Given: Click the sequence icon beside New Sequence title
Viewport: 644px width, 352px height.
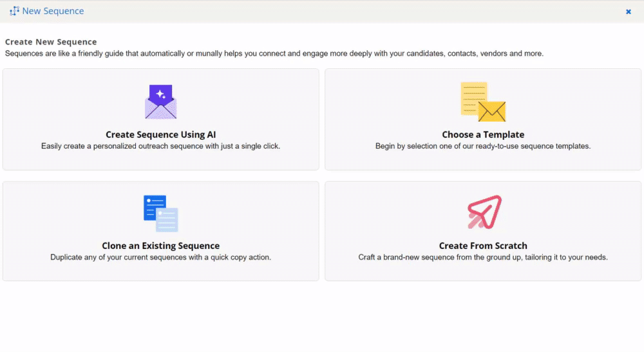Looking at the screenshot, I should pos(14,11).
